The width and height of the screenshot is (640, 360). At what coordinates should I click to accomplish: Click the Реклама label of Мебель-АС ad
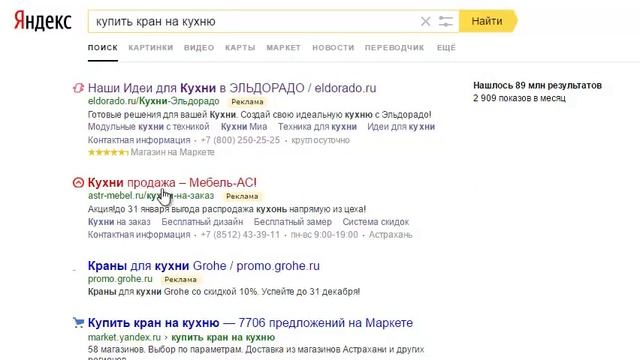click(242, 196)
